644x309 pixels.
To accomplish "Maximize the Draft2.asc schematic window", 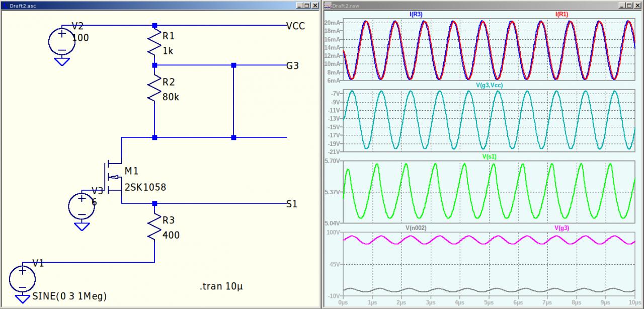I will pos(307,5).
